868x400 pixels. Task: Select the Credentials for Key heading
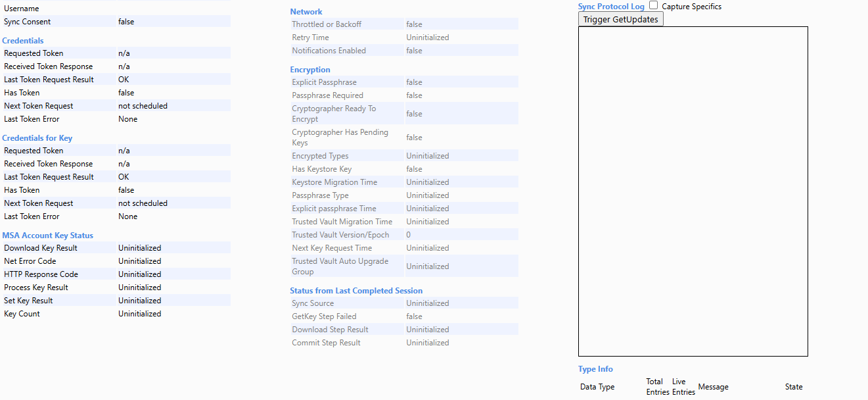[37, 138]
